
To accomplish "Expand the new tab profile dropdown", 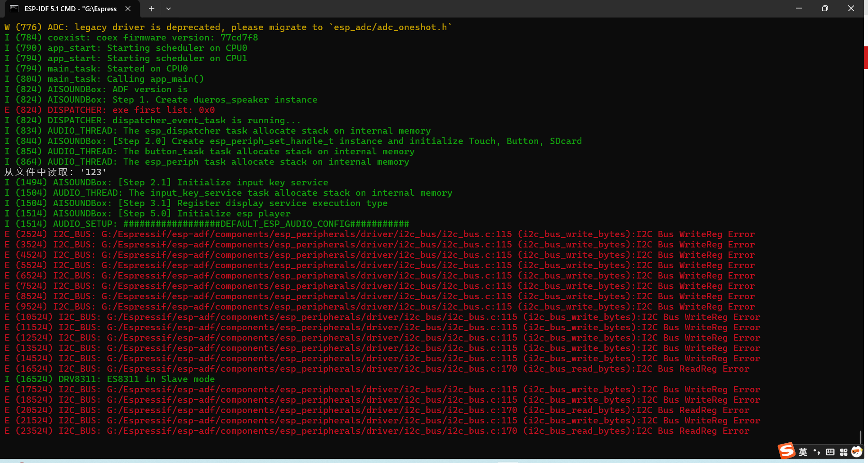I will coord(168,9).
